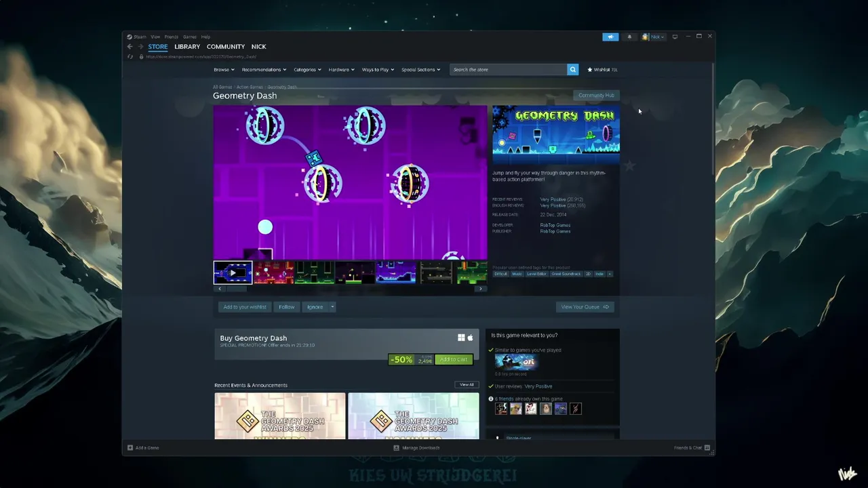Open the arrow dropdown next to Ignore
The image size is (868, 488).
point(332,307)
